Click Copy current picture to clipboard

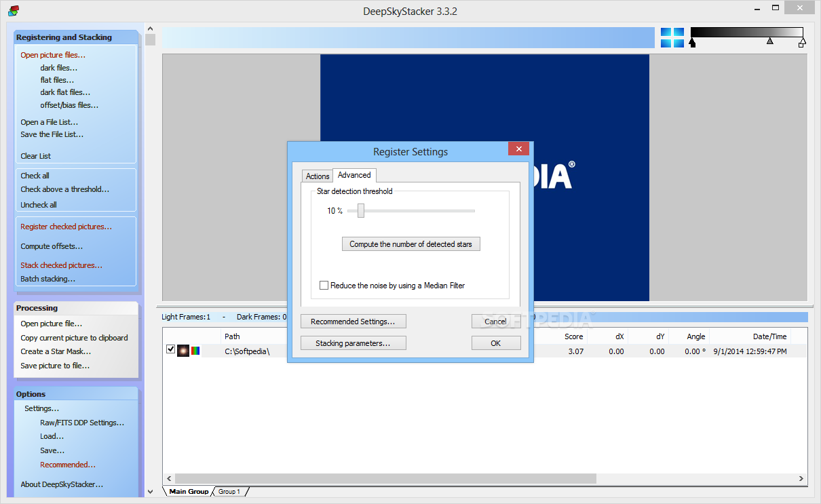pyautogui.click(x=74, y=338)
